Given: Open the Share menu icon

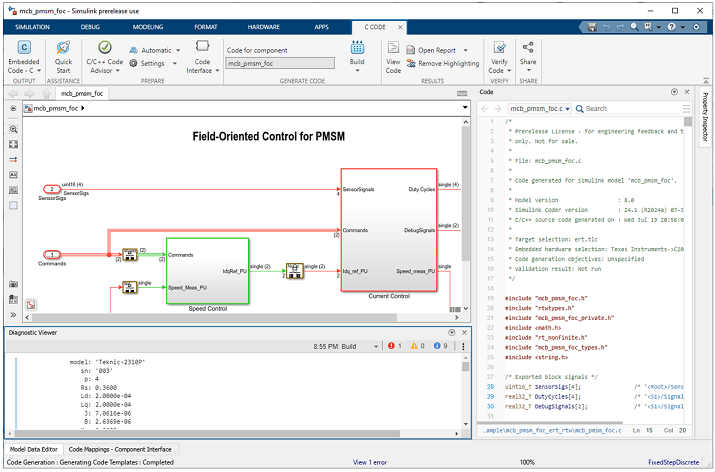Looking at the screenshot, I should 528,47.
